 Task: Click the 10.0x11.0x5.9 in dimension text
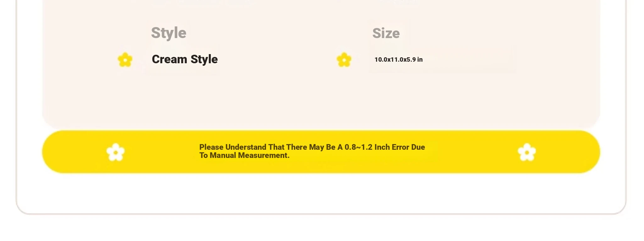pos(398,59)
